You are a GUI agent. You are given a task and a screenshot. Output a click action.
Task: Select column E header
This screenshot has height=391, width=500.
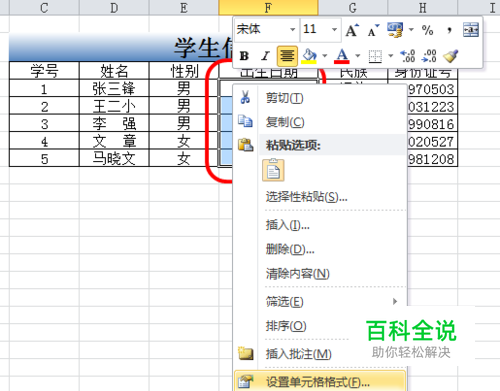pyautogui.click(x=184, y=7)
